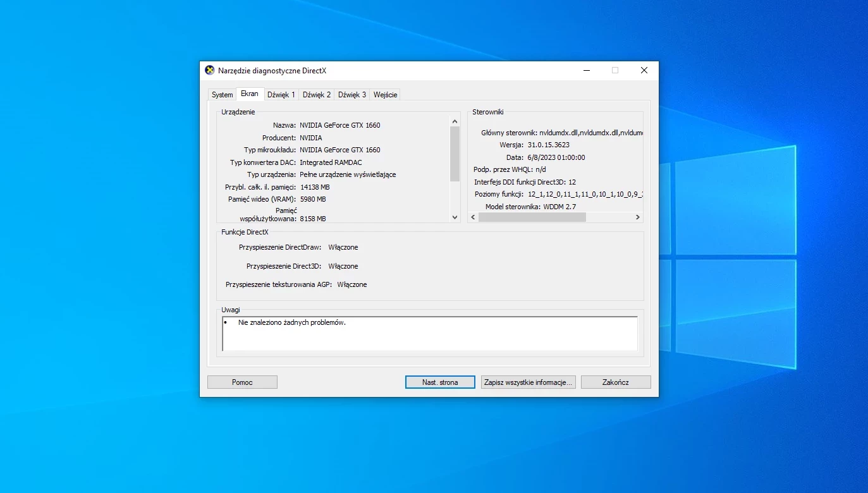Go to the next page with Nast. strona
The width and height of the screenshot is (868, 493).
click(440, 382)
